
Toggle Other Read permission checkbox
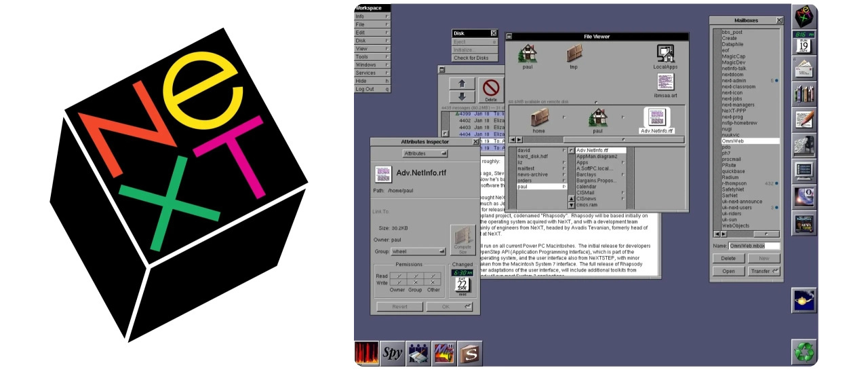433,276
